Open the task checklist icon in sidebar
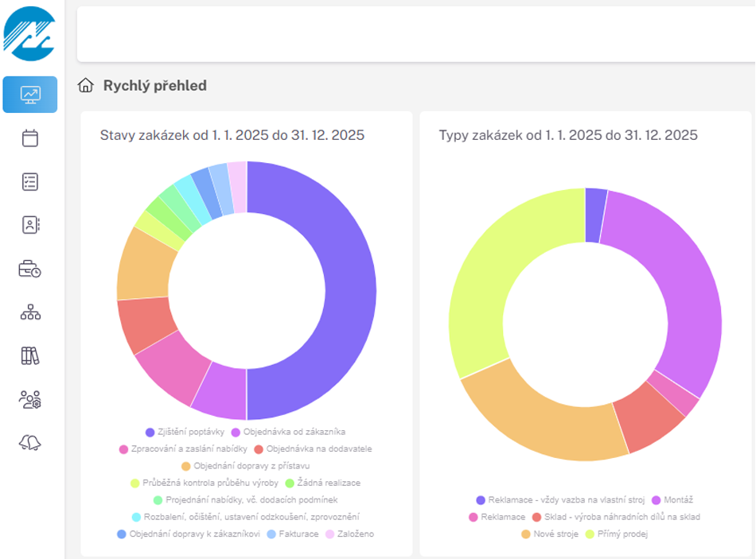This screenshot has width=756, height=559. tap(30, 181)
